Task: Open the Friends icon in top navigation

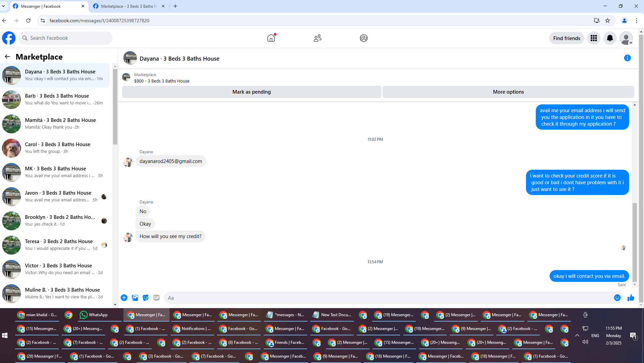Action: pyautogui.click(x=317, y=38)
